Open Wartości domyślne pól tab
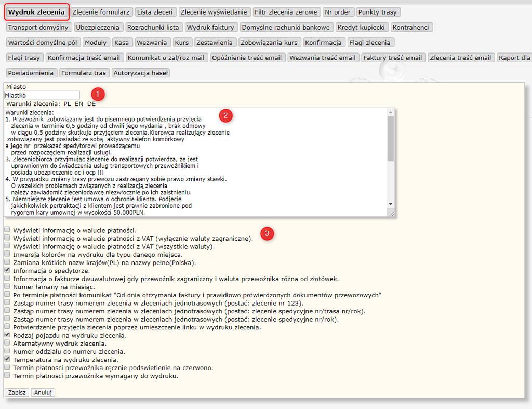Viewport: 532px width, 409px height. click(43, 43)
